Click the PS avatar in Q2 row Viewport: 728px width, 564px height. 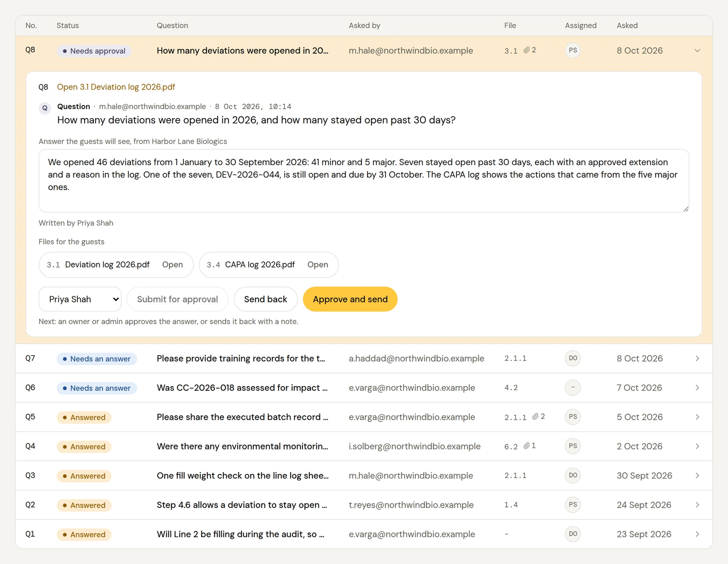pyautogui.click(x=573, y=505)
